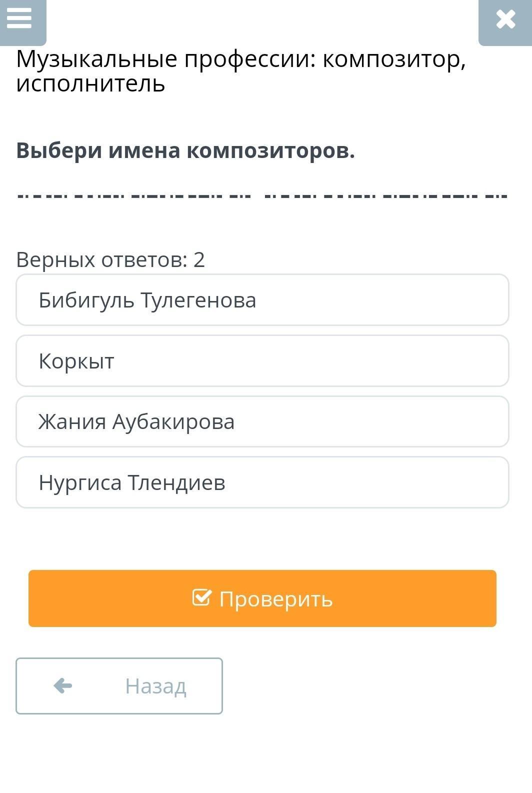
Task: Click the number 2 after Верных ответов
Action: (x=199, y=260)
